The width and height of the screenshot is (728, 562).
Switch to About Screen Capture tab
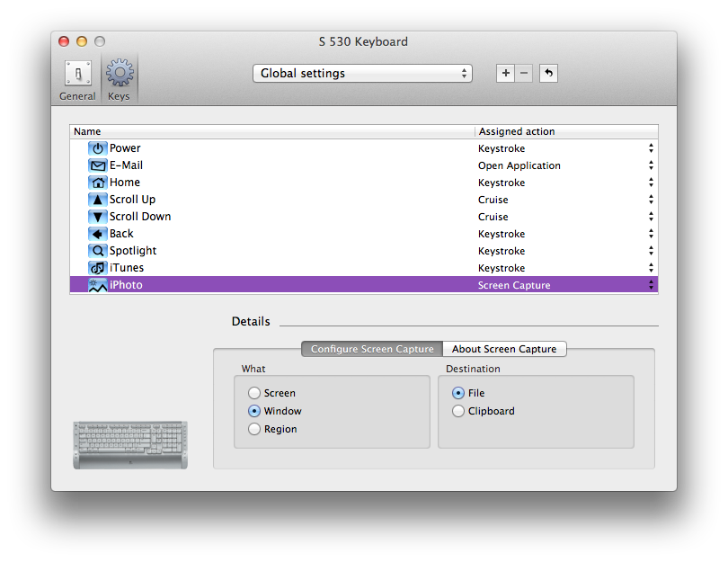pyautogui.click(x=505, y=349)
